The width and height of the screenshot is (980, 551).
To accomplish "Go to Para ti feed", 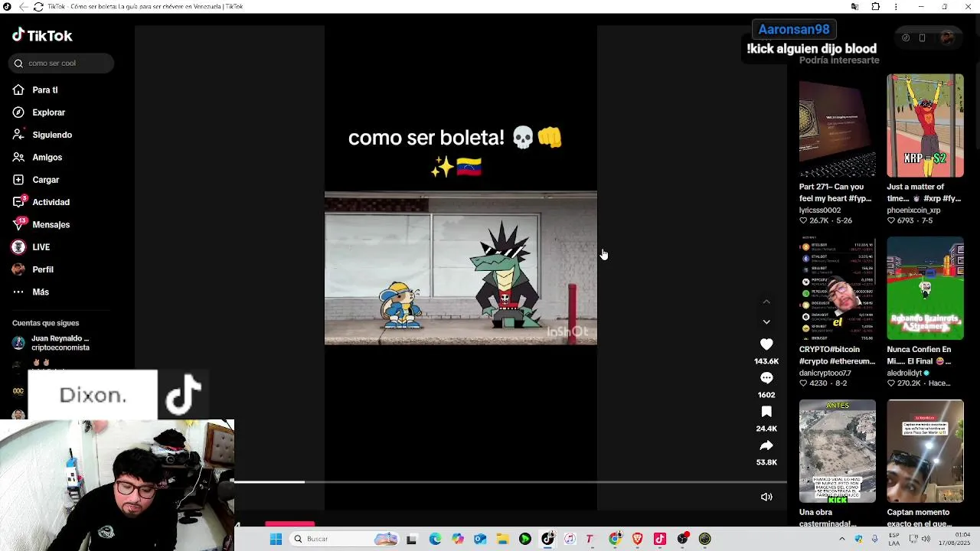I will coord(44,90).
